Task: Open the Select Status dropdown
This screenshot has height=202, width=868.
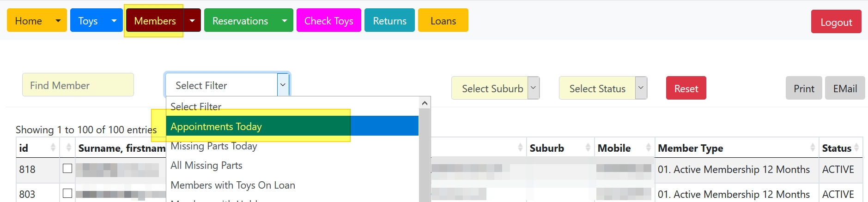Action: point(603,88)
